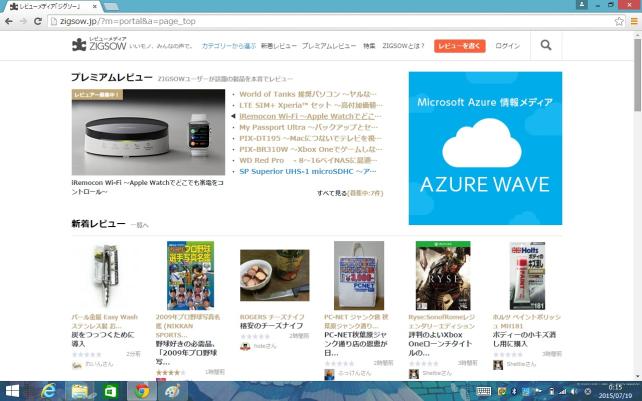Bookmark this page with the star icon
The image size is (642, 401).
click(619, 21)
